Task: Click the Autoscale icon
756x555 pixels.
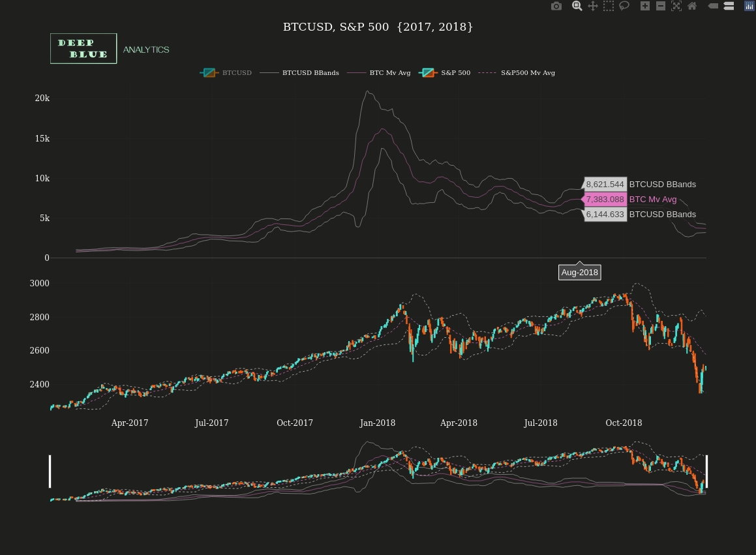Action: 676,6
